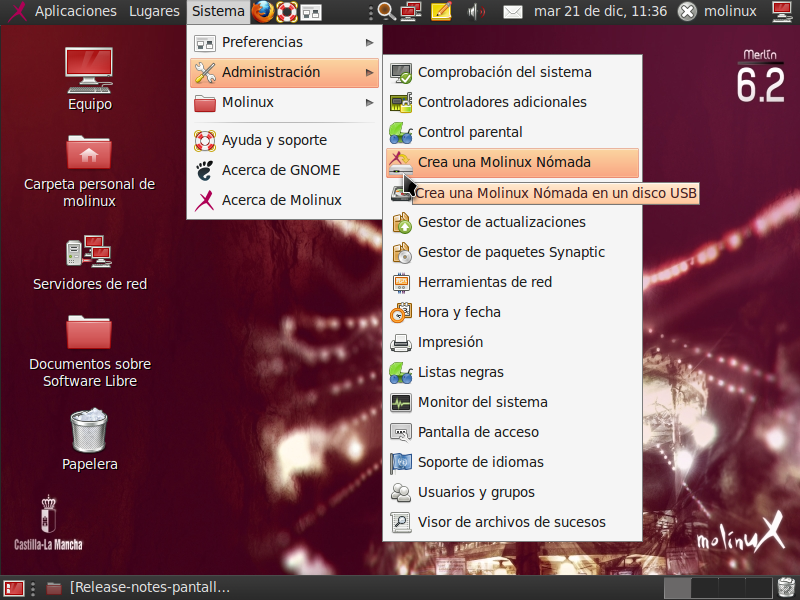Open the Equipo desktop icon
This screenshot has height=600, width=800.
point(90,78)
